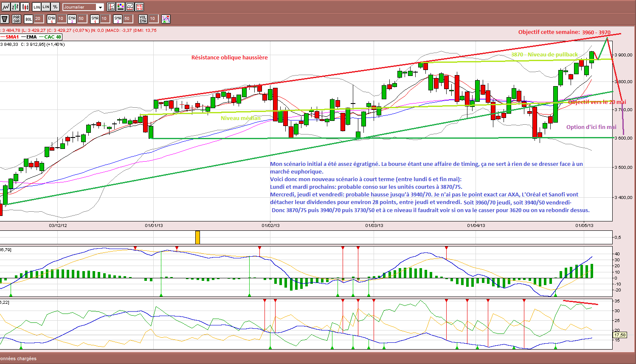Toggle LOG scale button
This screenshot has height=364, width=636.
pos(37,7)
